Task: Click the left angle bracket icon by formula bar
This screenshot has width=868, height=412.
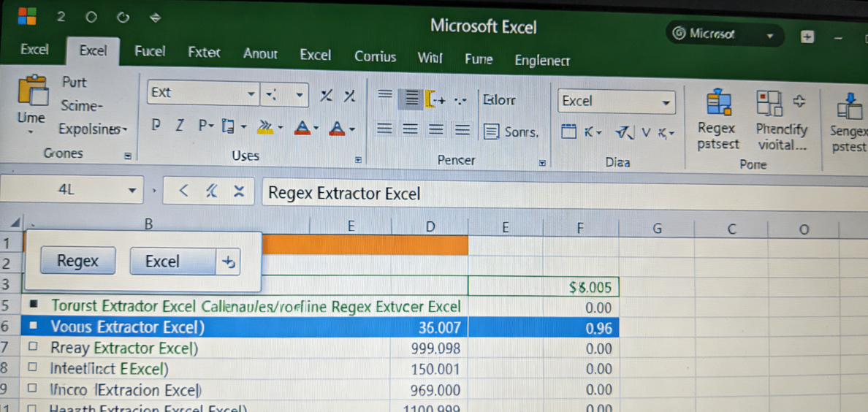Action: click(x=184, y=191)
